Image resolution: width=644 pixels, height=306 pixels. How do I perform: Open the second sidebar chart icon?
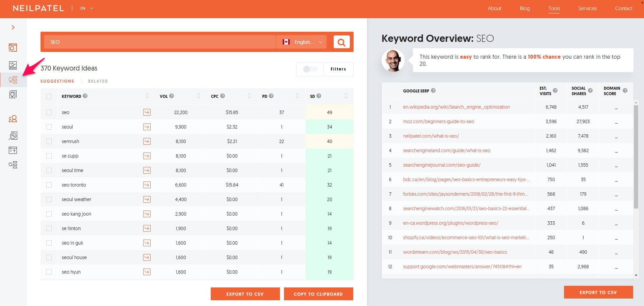[13, 65]
